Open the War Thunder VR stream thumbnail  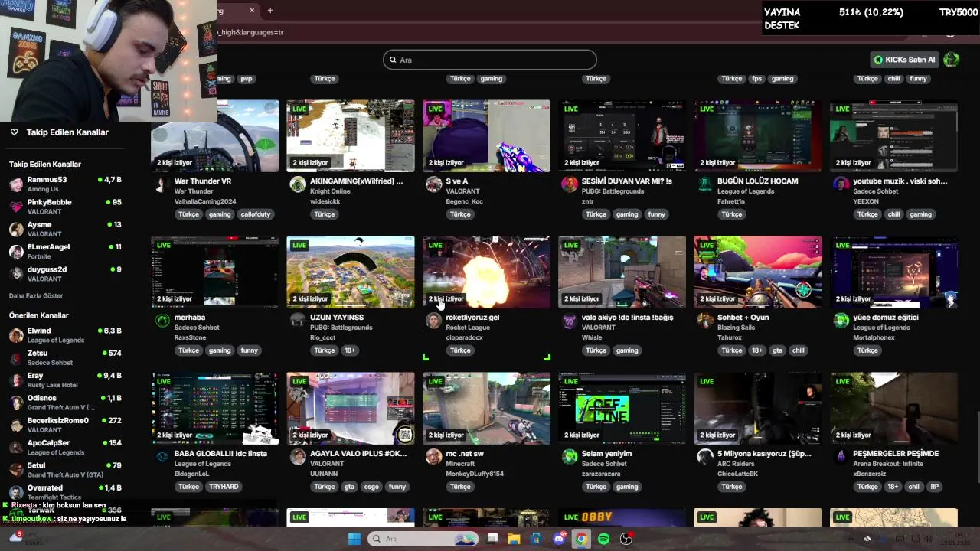(215, 135)
